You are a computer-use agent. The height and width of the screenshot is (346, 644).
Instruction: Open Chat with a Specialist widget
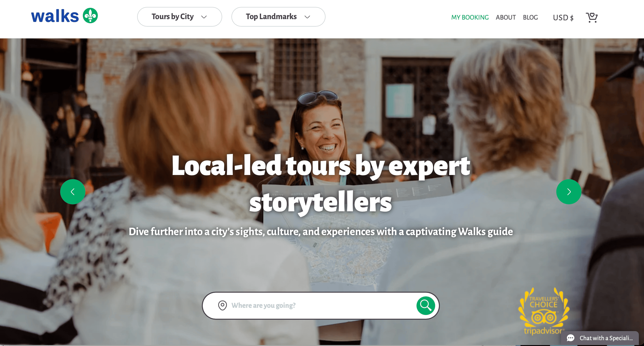600,338
